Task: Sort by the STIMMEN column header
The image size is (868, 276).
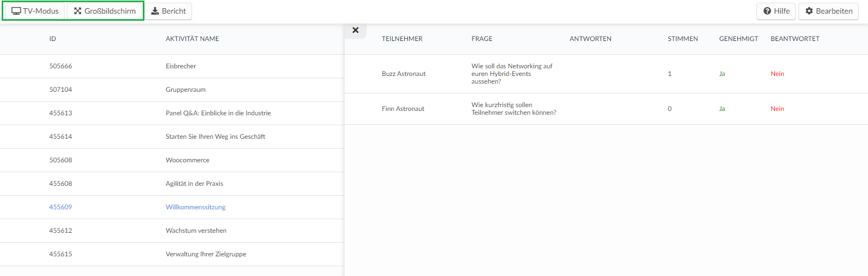Action: pyautogui.click(x=683, y=39)
